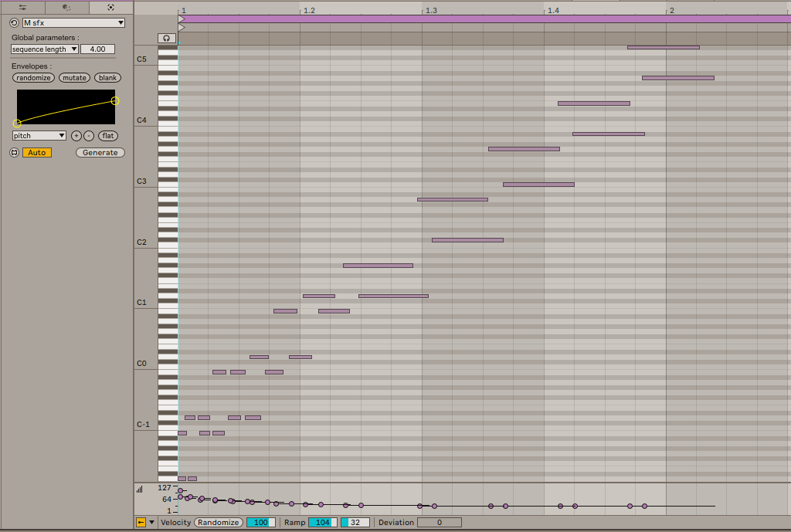Open the Generate tab with dotted-circle icon
The height and width of the screenshot is (532, 791).
coord(110,7)
